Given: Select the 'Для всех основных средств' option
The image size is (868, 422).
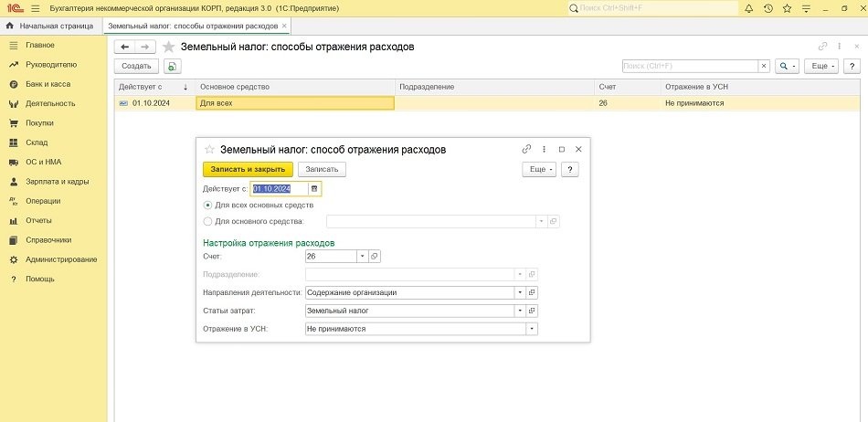Looking at the screenshot, I should click(x=207, y=205).
